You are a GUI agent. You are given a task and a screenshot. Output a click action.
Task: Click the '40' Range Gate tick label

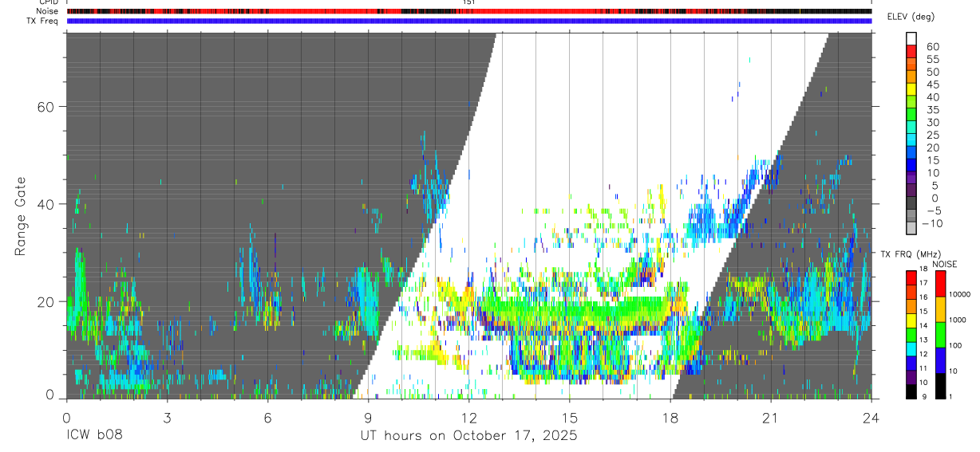click(45, 204)
